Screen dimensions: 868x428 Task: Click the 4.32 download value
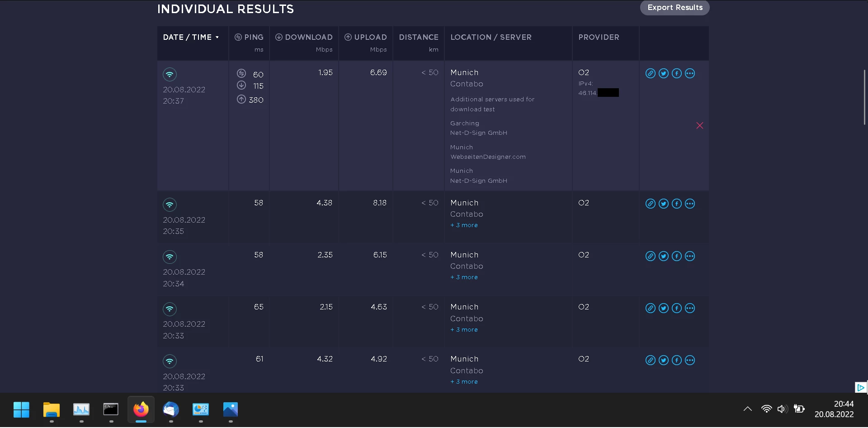(325, 359)
